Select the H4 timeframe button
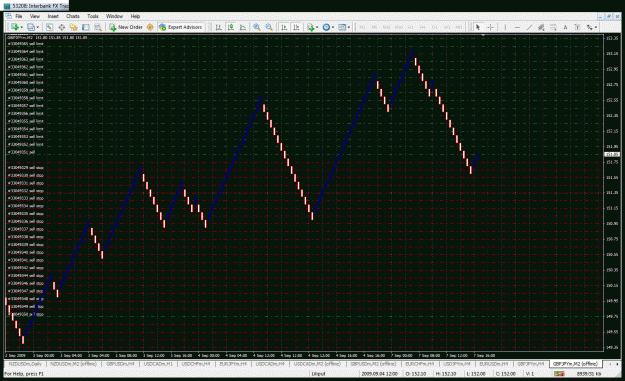 click(423, 27)
